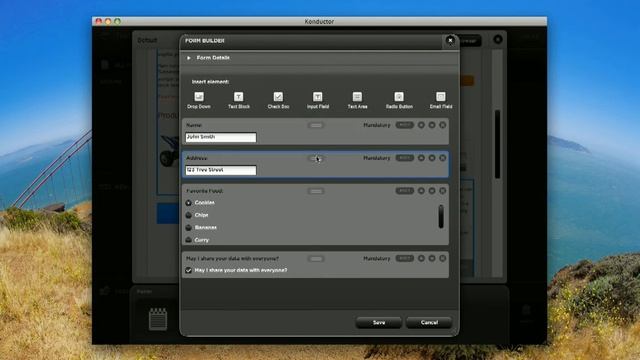Cancel the form builder
Viewport: 640px width, 360px height.
point(429,322)
